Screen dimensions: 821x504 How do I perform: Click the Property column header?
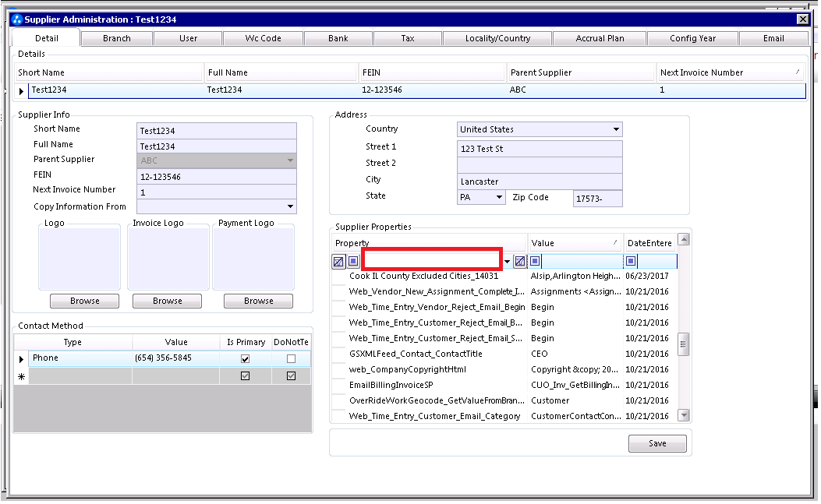(x=429, y=243)
